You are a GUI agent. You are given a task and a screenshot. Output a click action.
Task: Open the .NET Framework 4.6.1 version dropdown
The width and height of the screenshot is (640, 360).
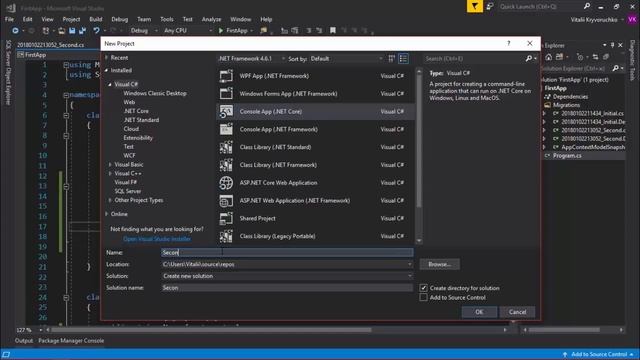[x=251, y=59]
